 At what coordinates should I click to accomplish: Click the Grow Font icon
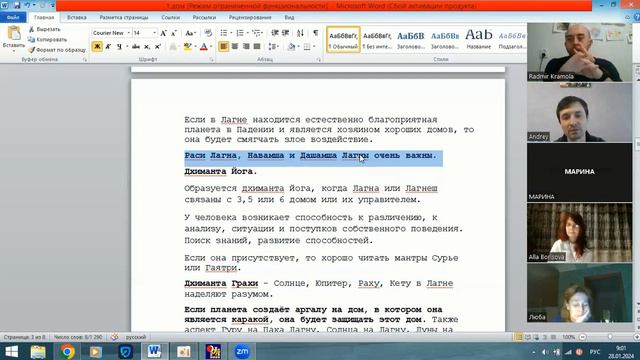click(x=163, y=33)
